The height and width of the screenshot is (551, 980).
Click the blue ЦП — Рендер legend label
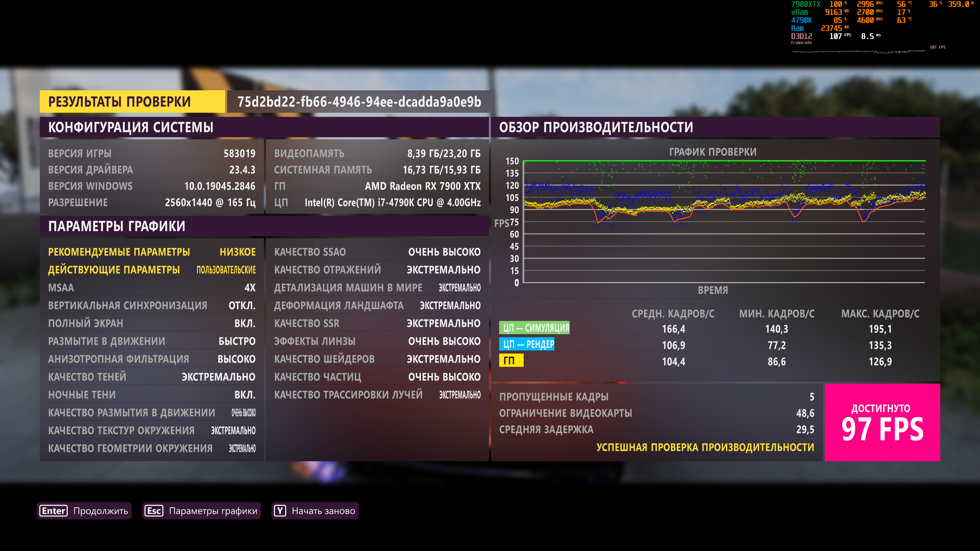point(526,344)
